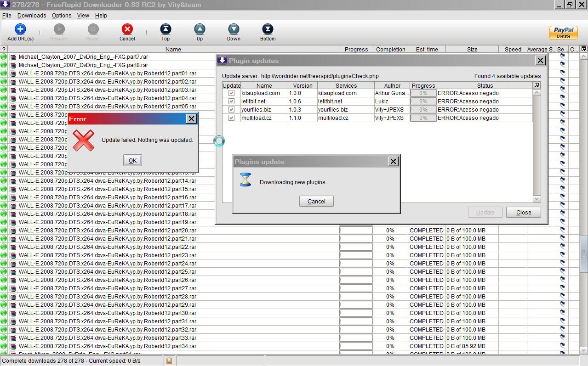
Task: Click the Add URL(s) toolbar icon
Action: coord(20,29)
